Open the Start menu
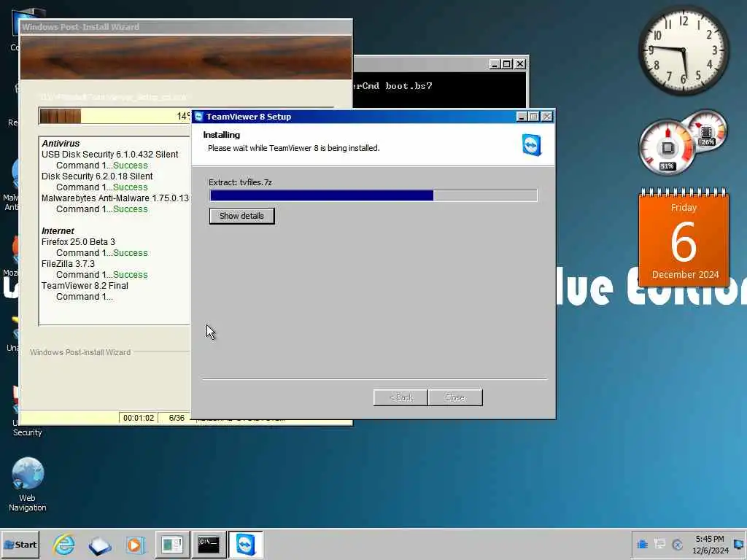The width and height of the screenshot is (747, 560). 20,545
